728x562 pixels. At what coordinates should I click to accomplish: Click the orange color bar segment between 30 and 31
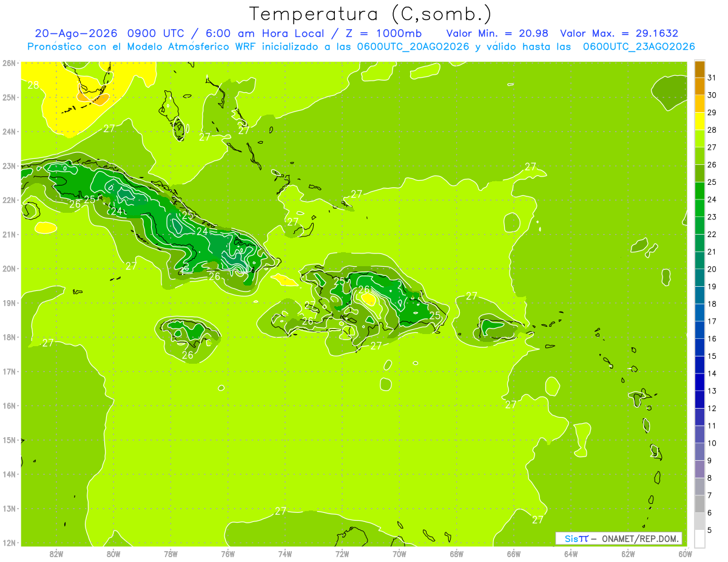[699, 86]
